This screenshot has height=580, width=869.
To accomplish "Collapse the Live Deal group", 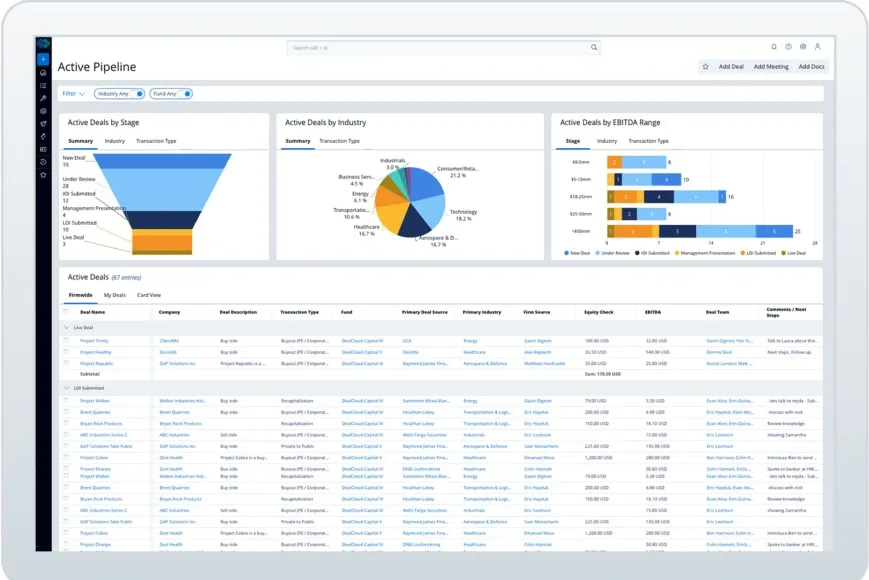I will tap(67, 327).
